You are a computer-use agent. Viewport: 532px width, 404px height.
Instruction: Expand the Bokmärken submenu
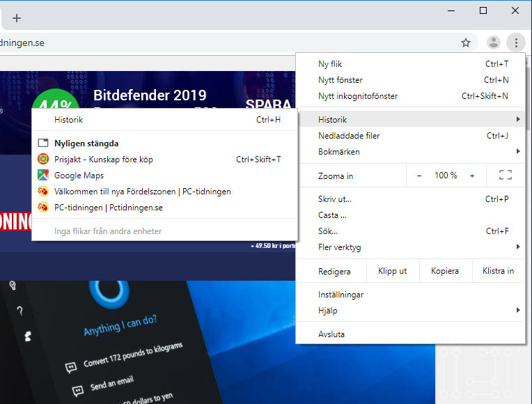point(411,152)
